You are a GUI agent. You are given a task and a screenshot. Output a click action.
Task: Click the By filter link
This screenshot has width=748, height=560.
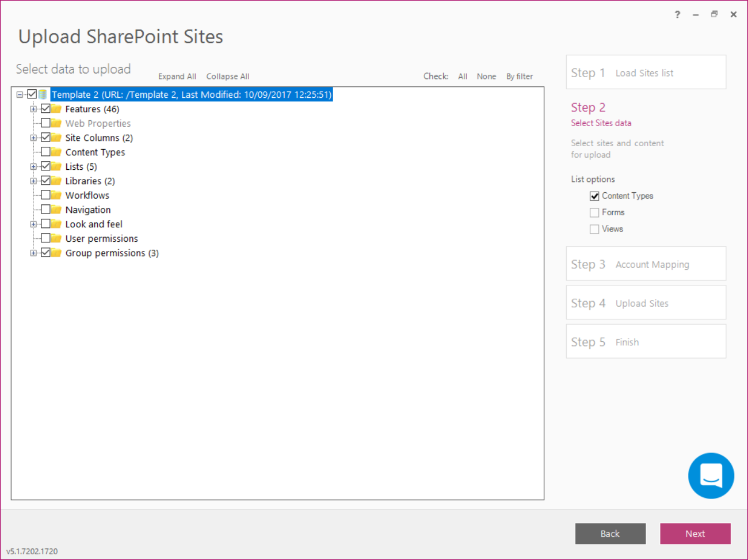pos(520,77)
